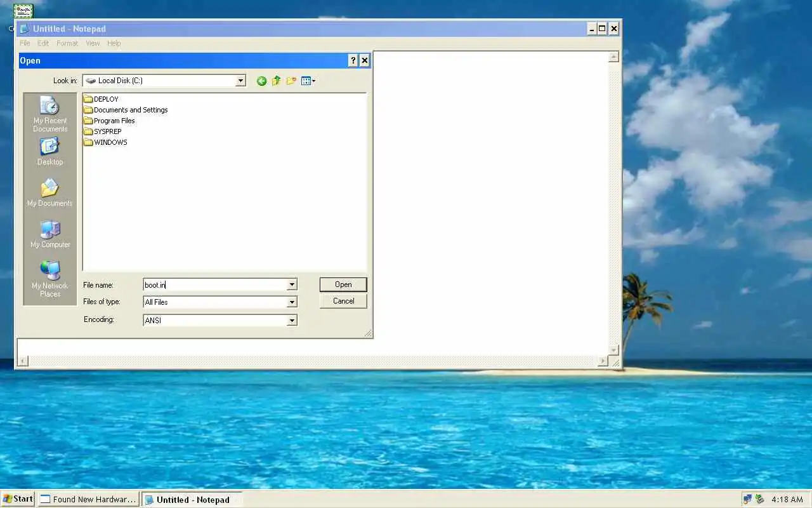Click Notepad horizontal scrollbar right arrow

(x=603, y=361)
